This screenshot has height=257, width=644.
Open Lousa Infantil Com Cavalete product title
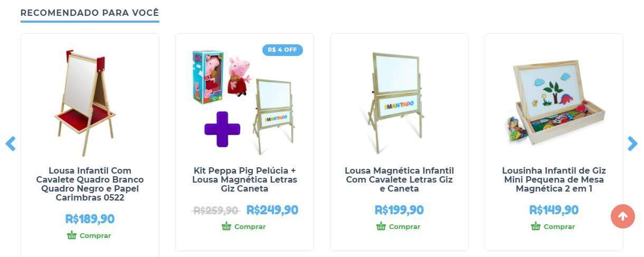point(90,184)
